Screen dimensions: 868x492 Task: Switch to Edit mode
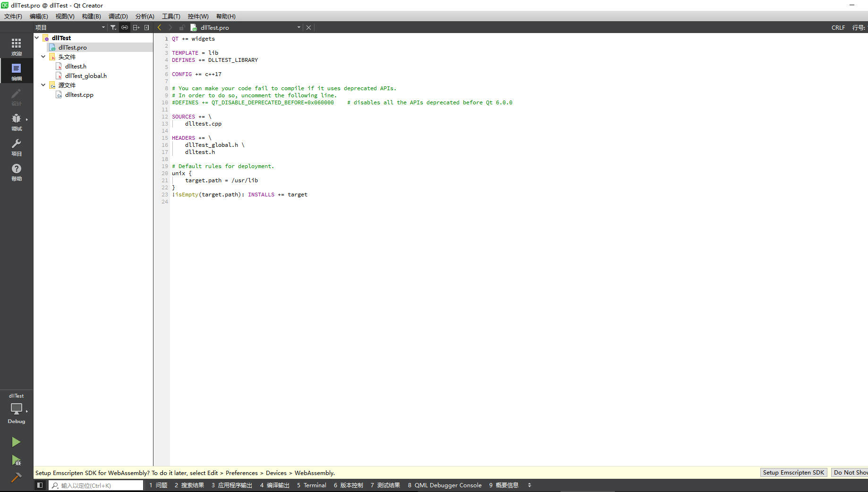[17, 71]
